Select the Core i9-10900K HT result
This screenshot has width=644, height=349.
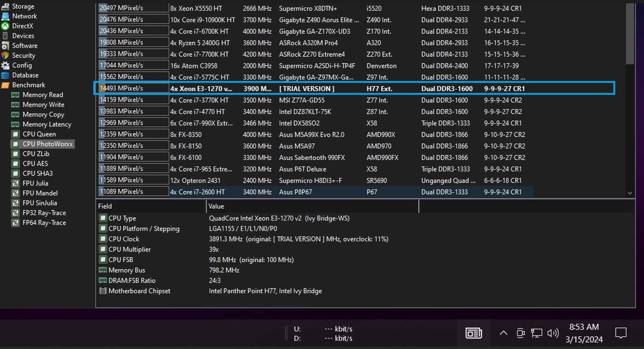[315, 20]
